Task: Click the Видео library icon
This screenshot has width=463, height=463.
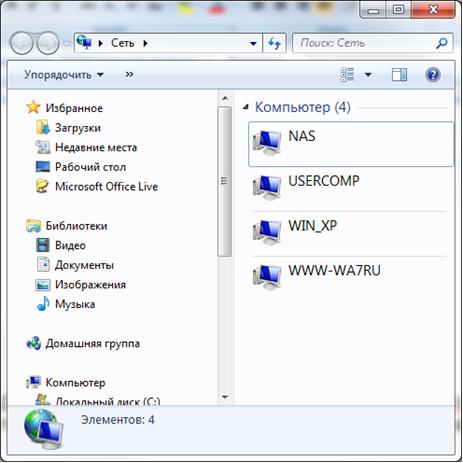Action: [43, 245]
